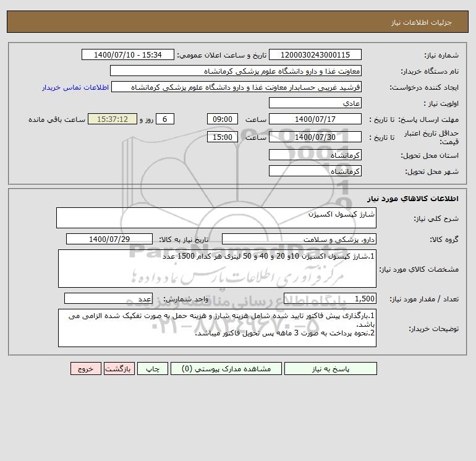
Task: Click the توضیحات خریدار text area
Action: pyautogui.click(x=217, y=328)
